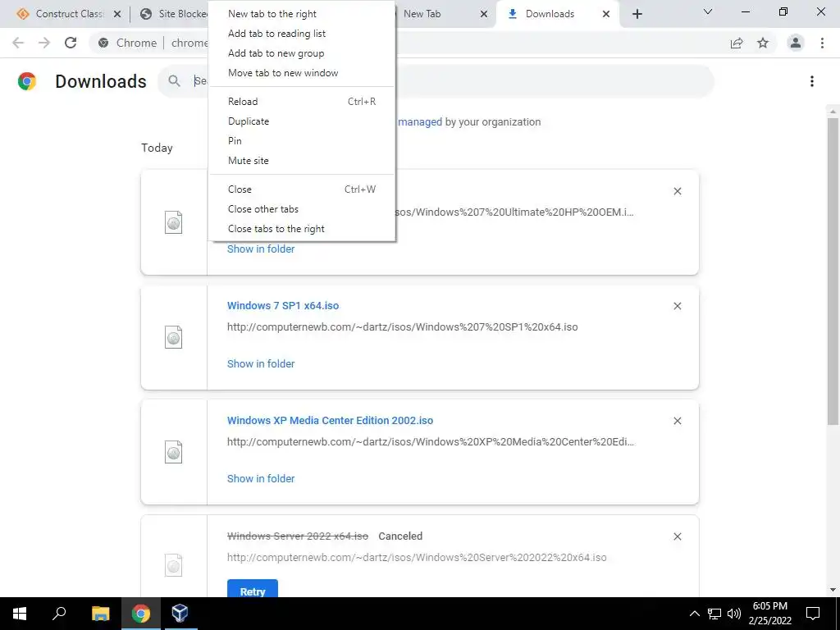Open the notification center icon
The width and height of the screenshot is (840, 630).
[x=813, y=614]
